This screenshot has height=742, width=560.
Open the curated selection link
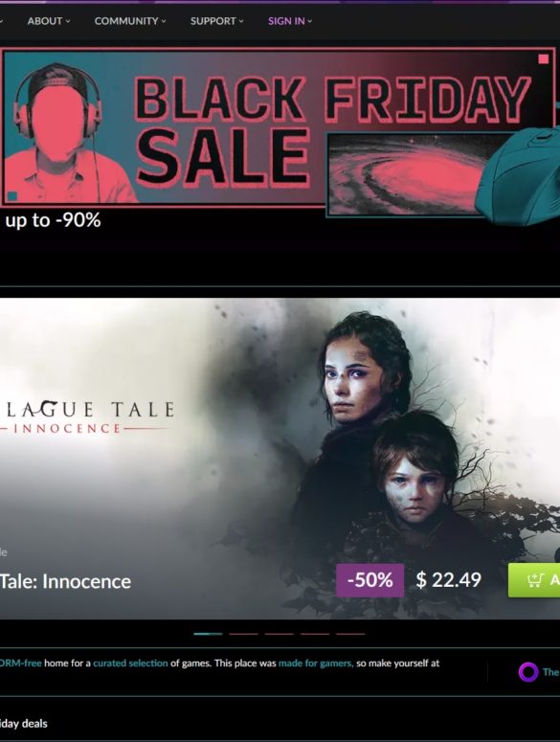pyautogui.click(x=130, y=663)
